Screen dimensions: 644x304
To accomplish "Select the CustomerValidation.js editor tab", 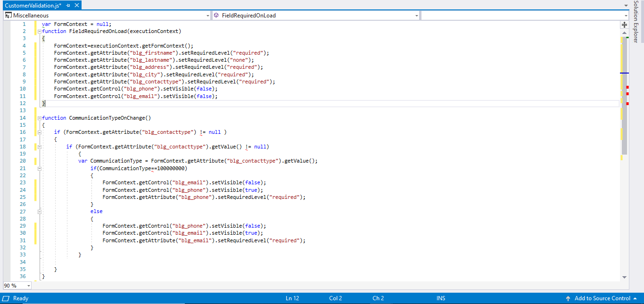I will (28, 6).
